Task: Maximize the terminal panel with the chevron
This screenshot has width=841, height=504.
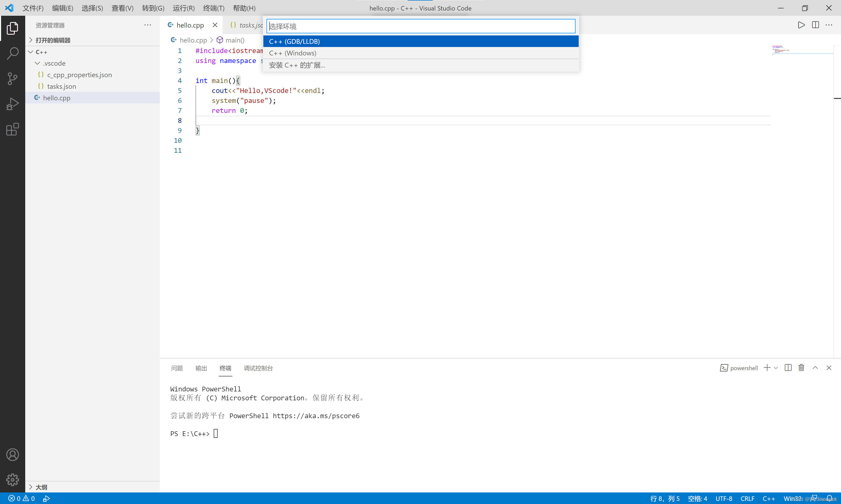Action: coord(815,367)
